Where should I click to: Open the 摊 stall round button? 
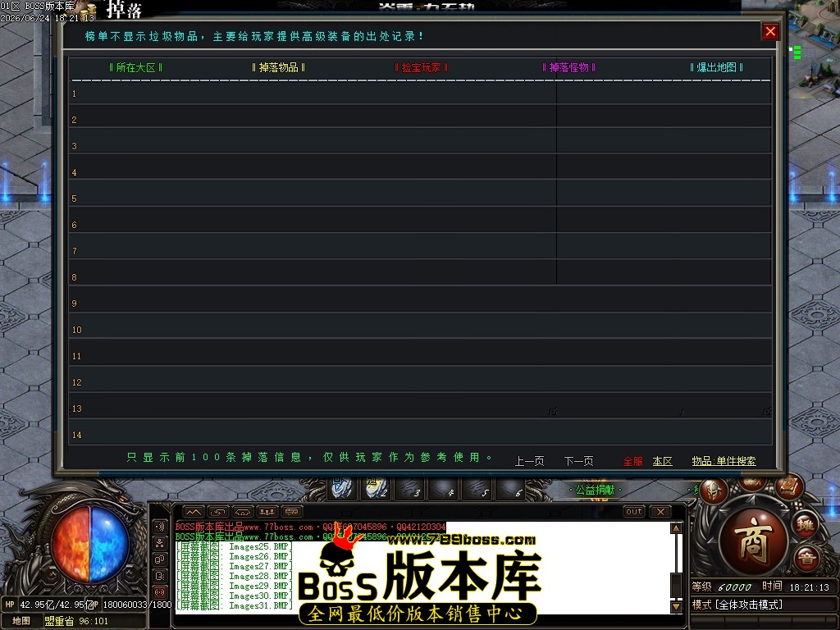coord(806,525)
